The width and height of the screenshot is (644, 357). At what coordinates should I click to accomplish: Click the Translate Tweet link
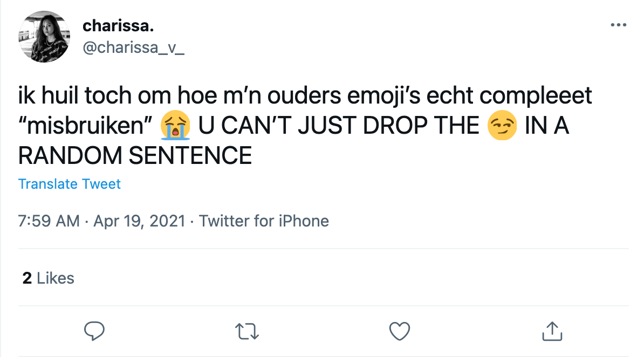click(x=70, y=184)
